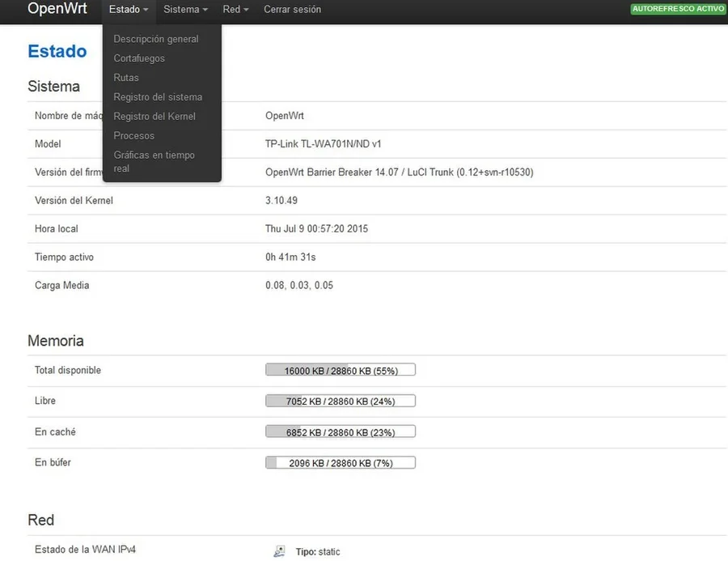Click the Hora local row label

[x=56, y=229]
